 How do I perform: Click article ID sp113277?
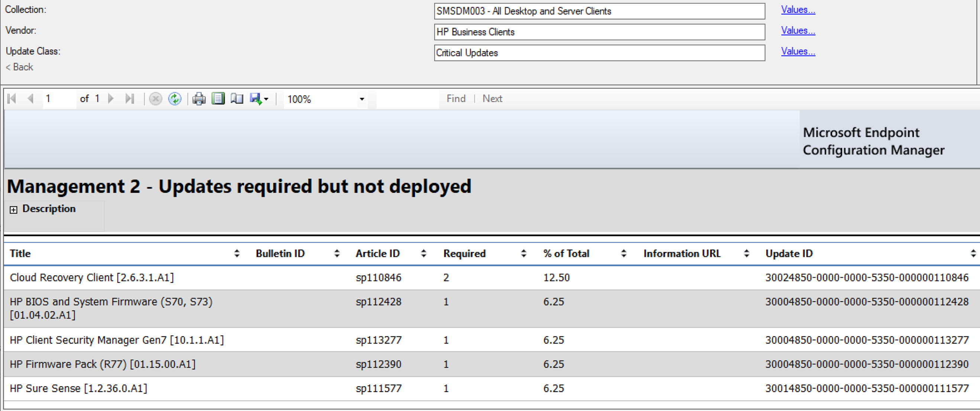(379, 340)
